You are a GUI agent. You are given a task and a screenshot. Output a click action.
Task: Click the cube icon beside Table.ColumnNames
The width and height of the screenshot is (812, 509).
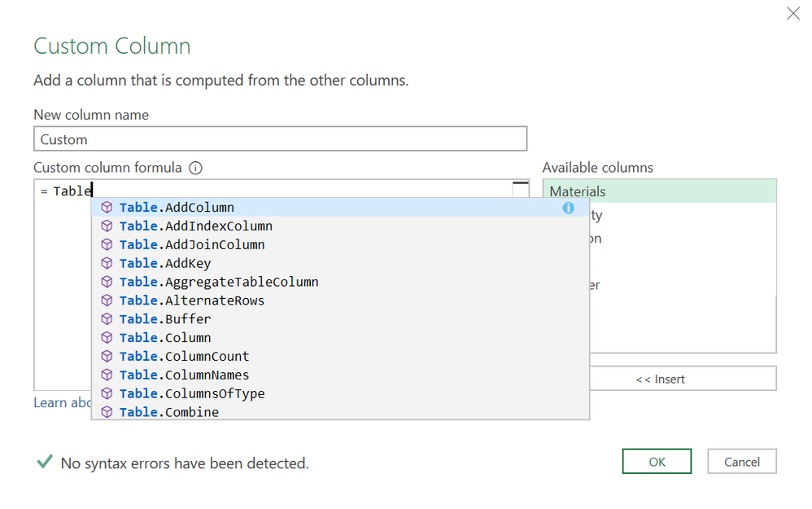[x=107, y=375]
